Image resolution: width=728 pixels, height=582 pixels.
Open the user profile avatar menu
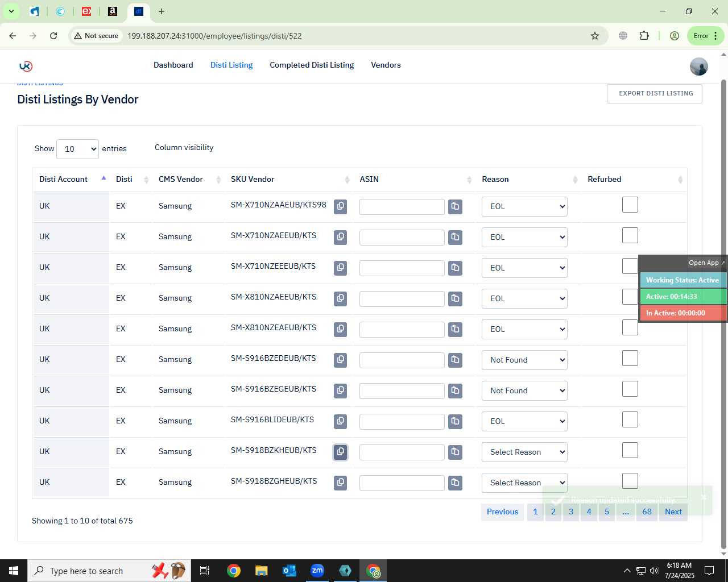point(699,66)
